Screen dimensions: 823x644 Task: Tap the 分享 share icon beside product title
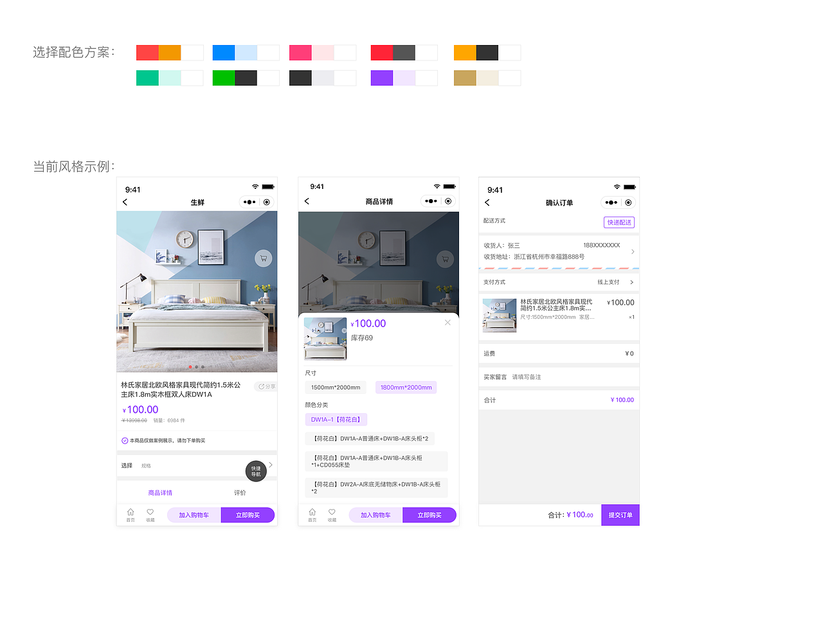(x=266, y=386)
